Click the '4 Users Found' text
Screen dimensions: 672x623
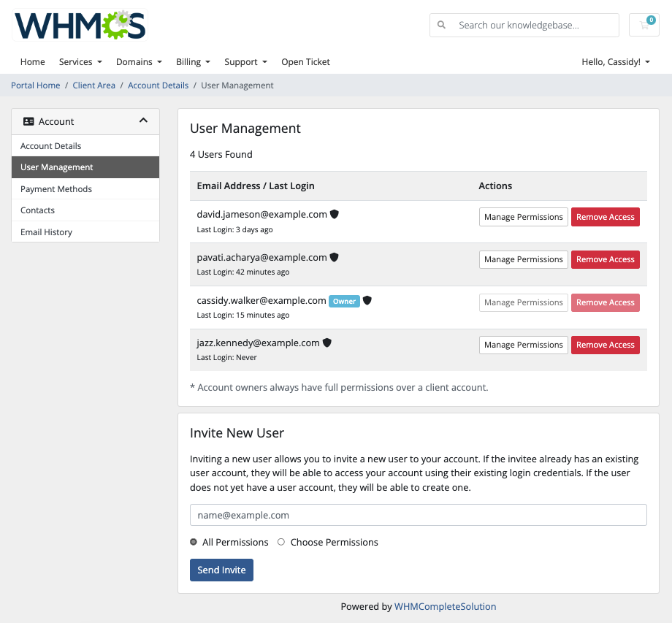pos(221,154)
